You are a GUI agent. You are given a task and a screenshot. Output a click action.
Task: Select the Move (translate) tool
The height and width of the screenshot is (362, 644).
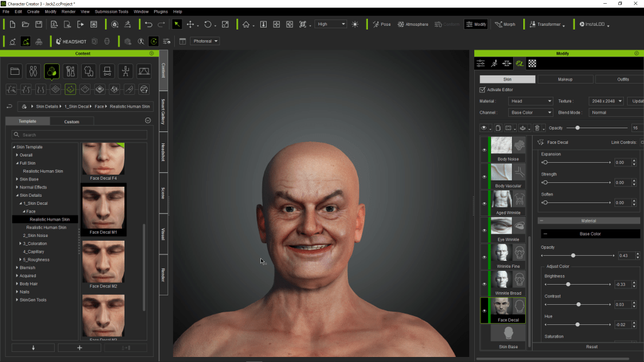click(191, 25)
